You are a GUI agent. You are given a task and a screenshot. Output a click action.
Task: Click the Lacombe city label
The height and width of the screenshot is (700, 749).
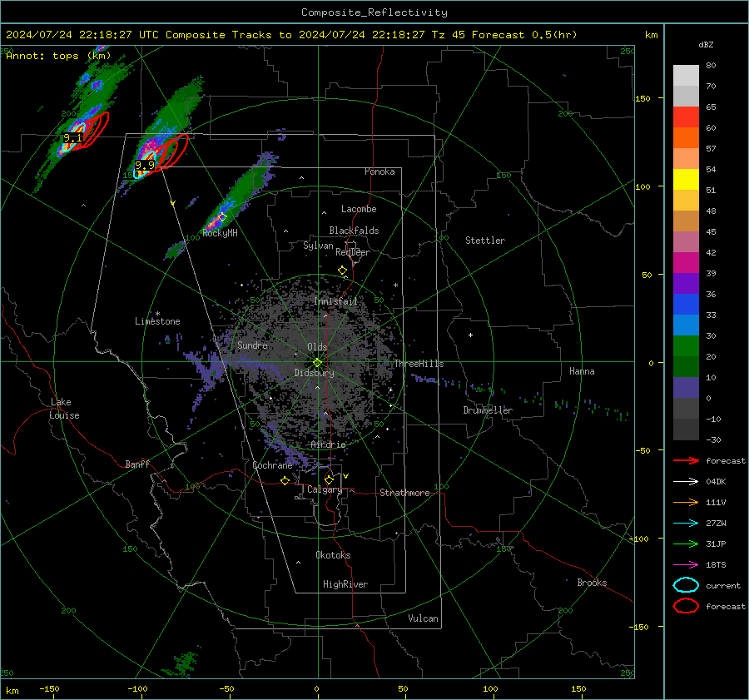click(x=359, y=209)
